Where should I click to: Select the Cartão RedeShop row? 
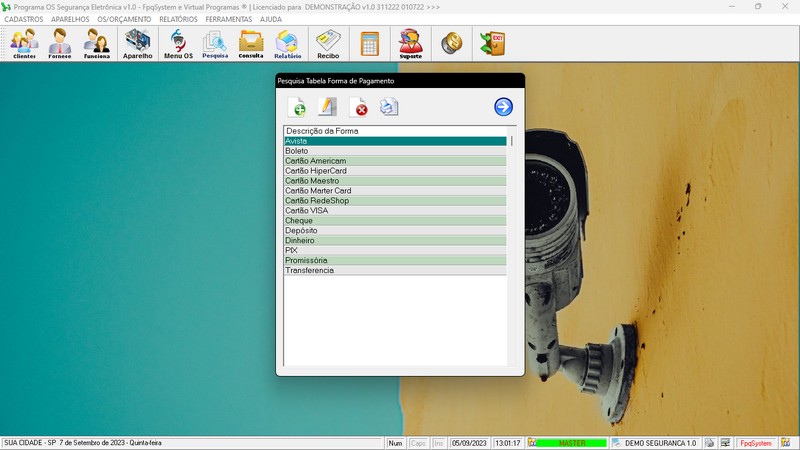(395, 201)
